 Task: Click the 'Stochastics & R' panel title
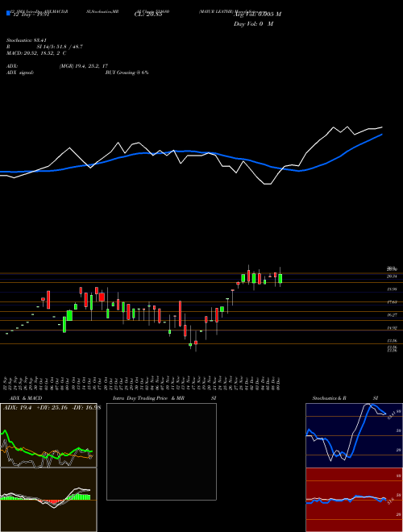[330, 398]
